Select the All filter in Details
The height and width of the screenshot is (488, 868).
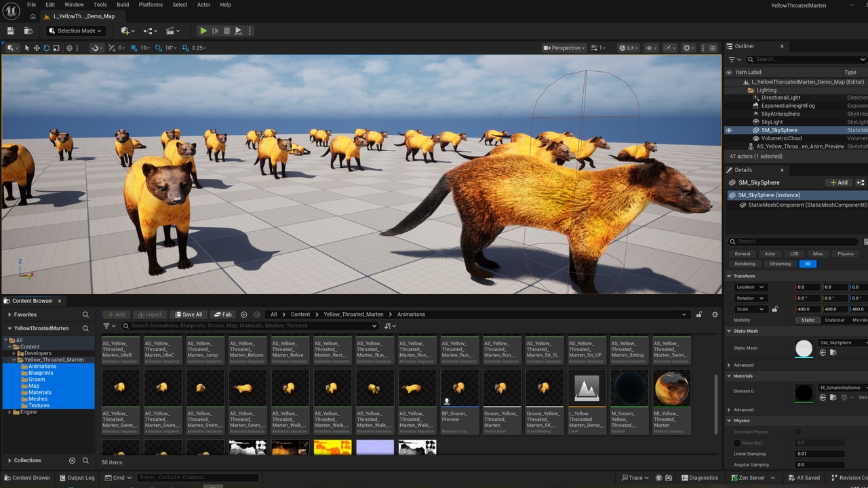coord(808,264)
